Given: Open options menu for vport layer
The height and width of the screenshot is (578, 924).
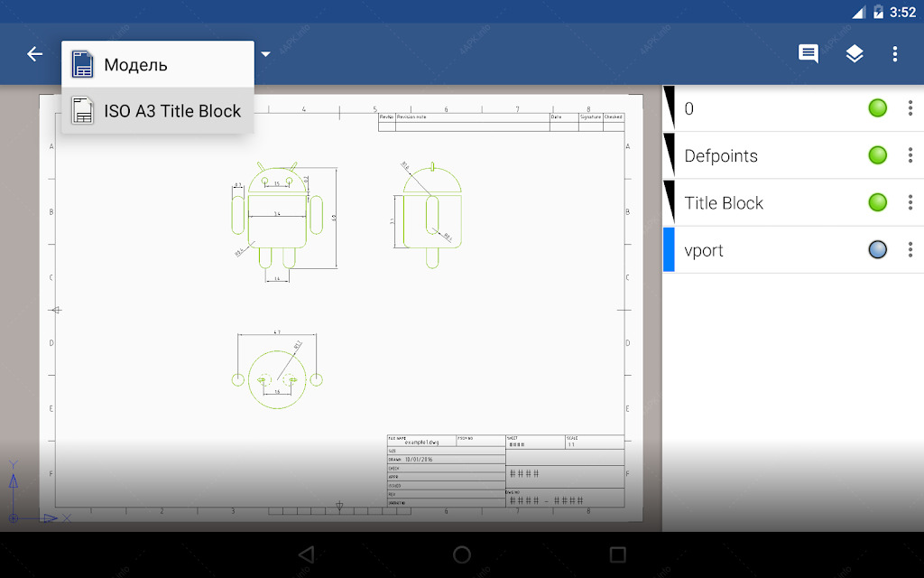Looking at the screenshot, I should click(x=910, y=249).
